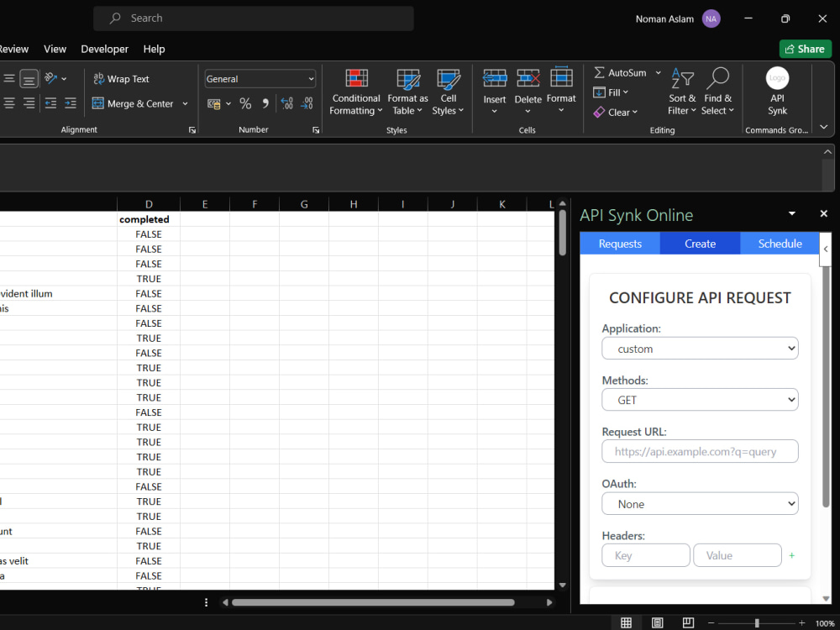Switch to the Create tab

pos(700,244)
